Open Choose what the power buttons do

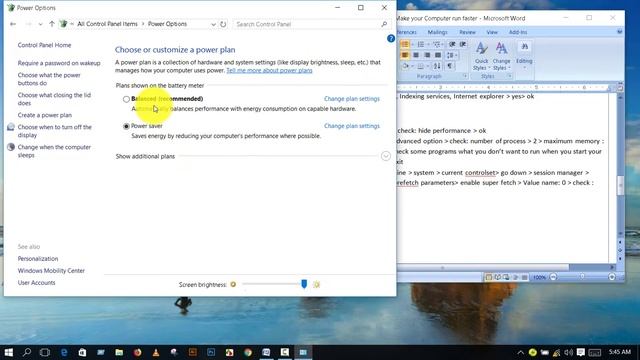[x=49, y=79]
